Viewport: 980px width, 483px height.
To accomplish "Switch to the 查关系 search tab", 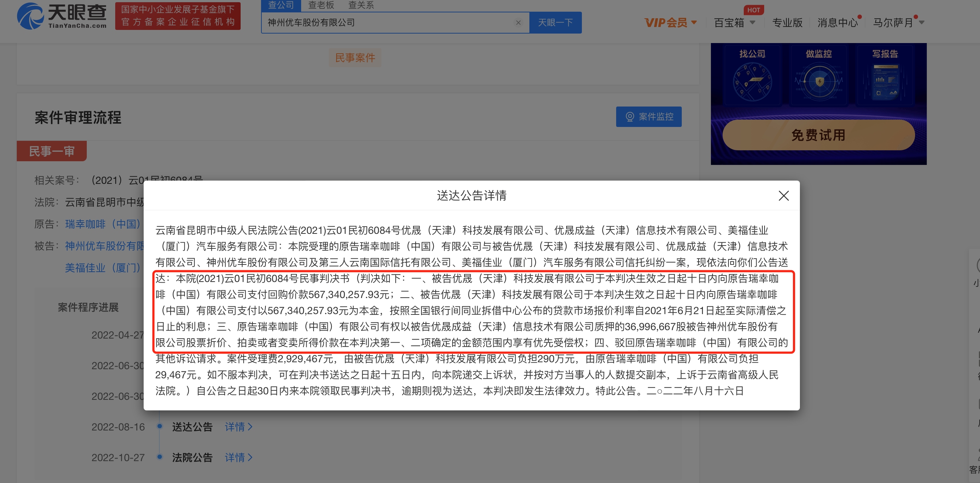I will [x=361, y=5].
